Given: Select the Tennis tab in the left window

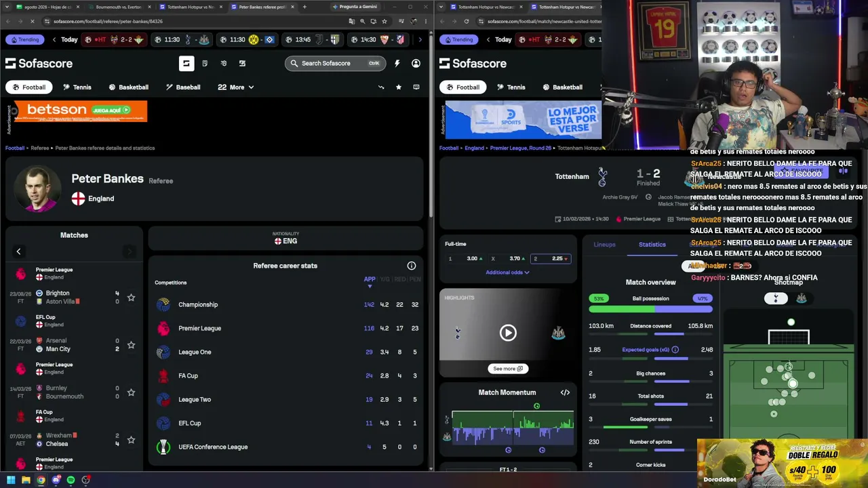Looking at the screenshot, I should tap(77, 87).
